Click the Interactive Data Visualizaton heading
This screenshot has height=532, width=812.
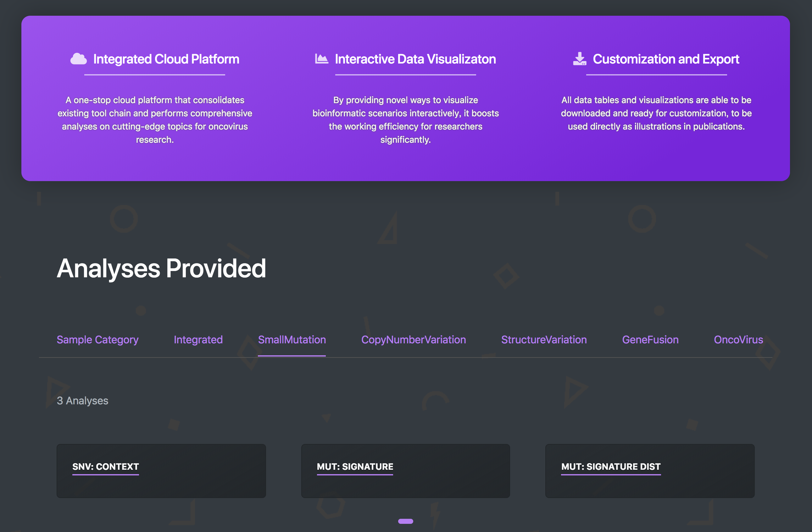pos(415,59)
